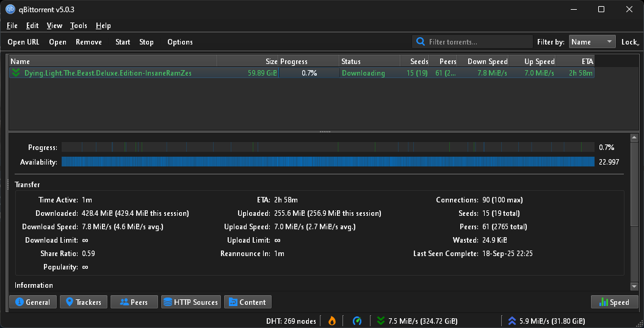Open the Tools menu
Viewport: 644px width, 328px height.
pyautogui.click(x=79, y=26)
